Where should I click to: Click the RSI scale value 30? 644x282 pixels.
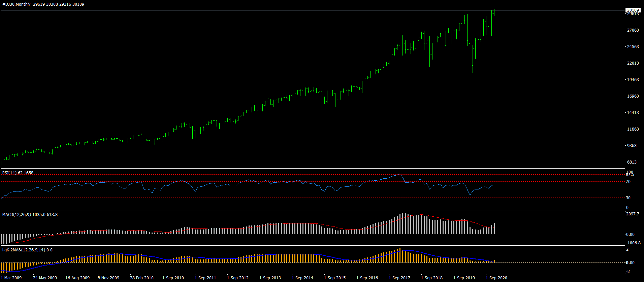628,198
